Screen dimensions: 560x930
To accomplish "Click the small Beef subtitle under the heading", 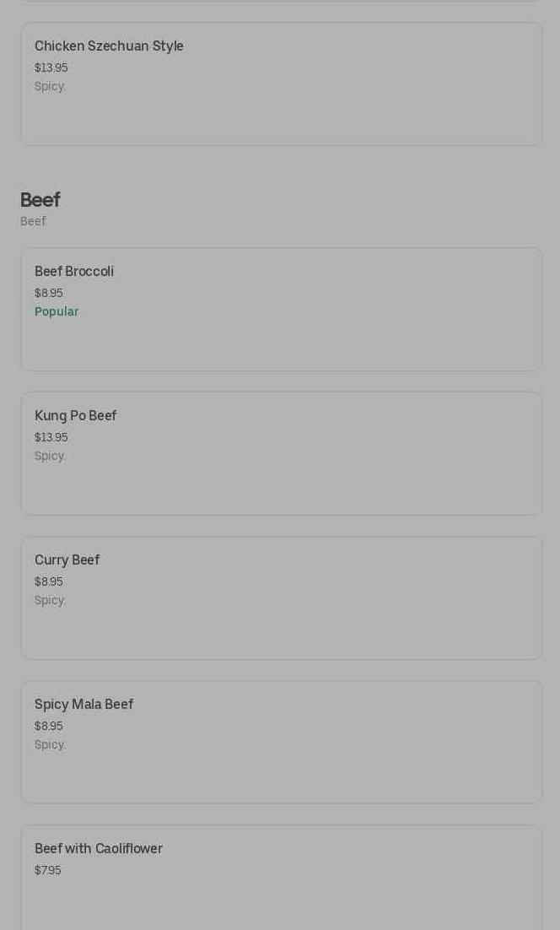I will click(x=33, y=221).
